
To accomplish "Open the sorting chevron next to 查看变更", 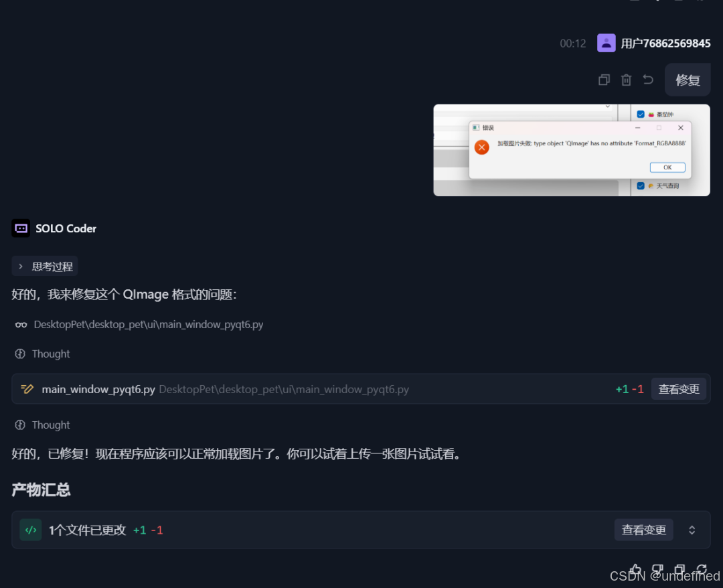I will click(x=692, y=530).
